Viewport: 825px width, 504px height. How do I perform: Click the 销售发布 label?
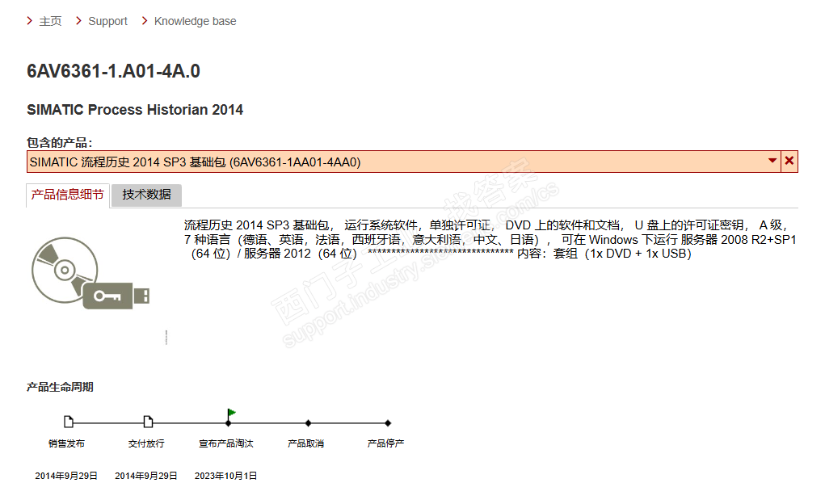click(67, 443)
